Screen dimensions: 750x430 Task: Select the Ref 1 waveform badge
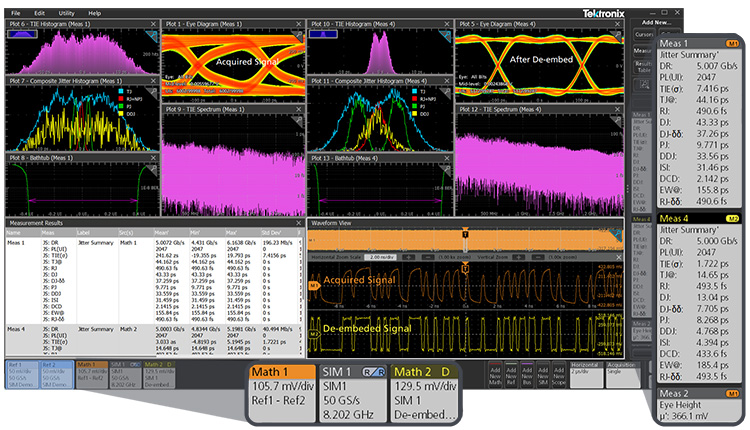tap(21, 373)
